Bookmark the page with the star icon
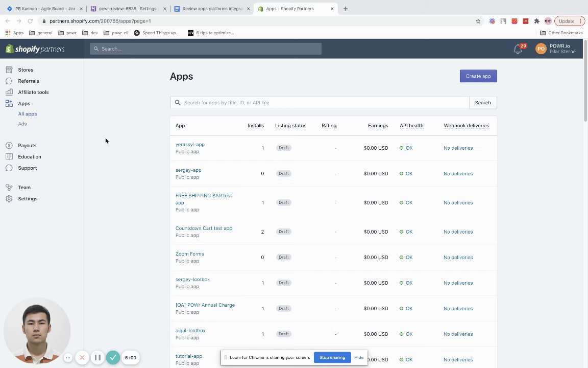Viewport: 588px width, 368px height. click(478, 21)
